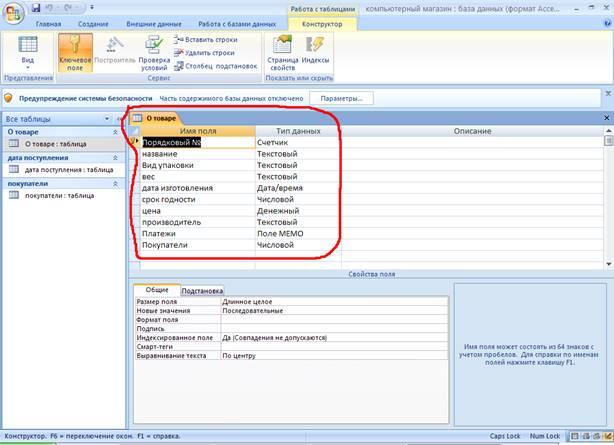Click the Проверка условий icon
614x445 pixels.
[x=154, y=48]
